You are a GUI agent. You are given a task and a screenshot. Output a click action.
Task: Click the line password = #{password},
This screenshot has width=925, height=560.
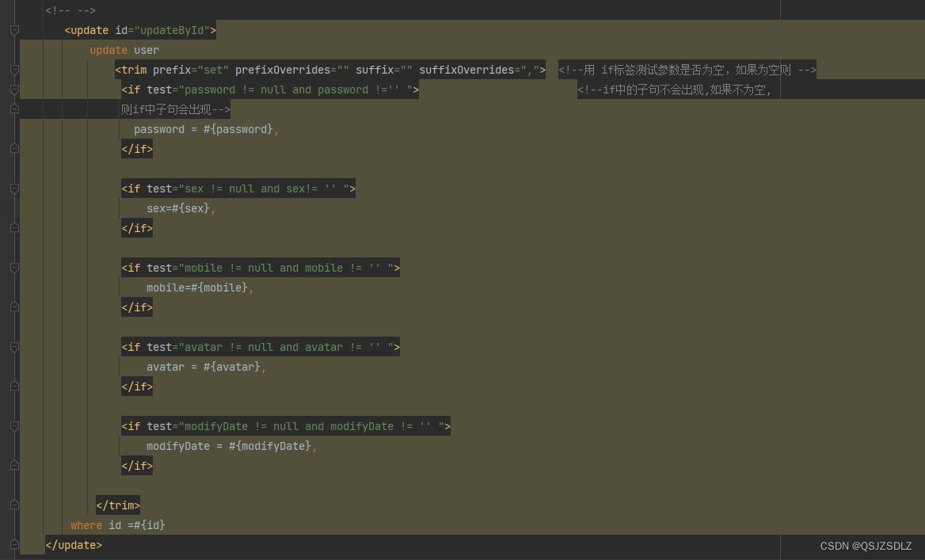(x=206, y=129)
